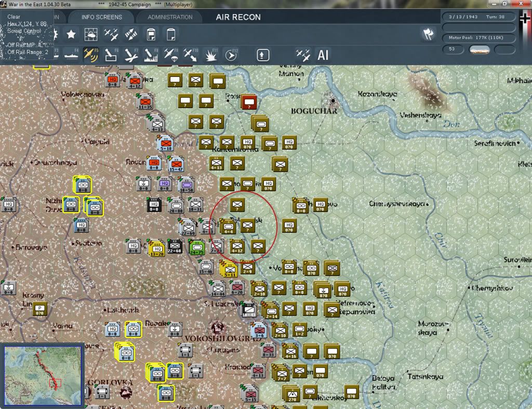Click the F12 circled arrow icon

coord(231,55)
